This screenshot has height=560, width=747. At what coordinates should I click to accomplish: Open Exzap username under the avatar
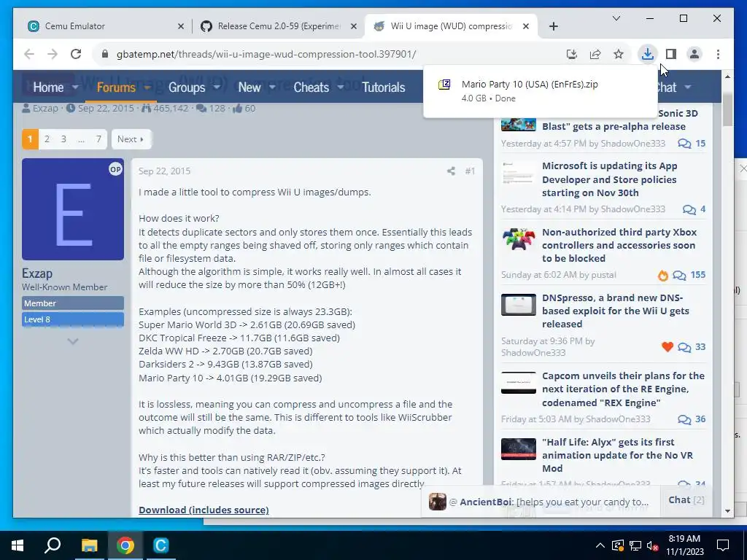point(37,273)
